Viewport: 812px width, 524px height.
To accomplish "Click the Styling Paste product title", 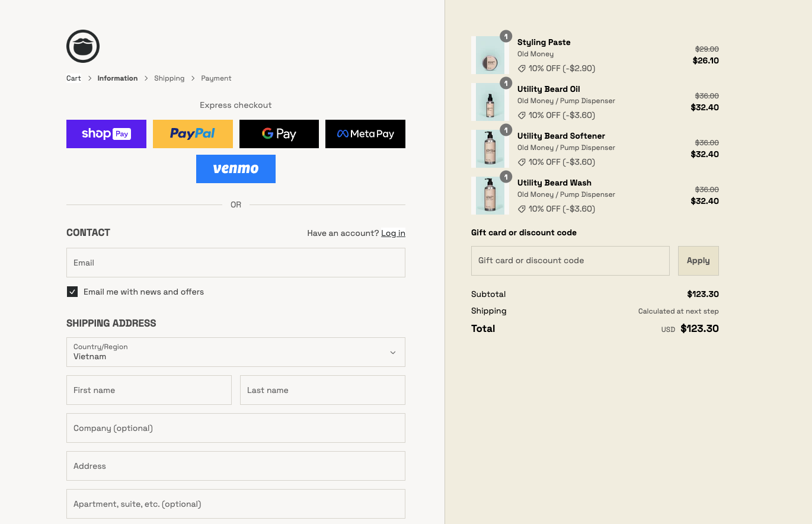I will 544,42.
